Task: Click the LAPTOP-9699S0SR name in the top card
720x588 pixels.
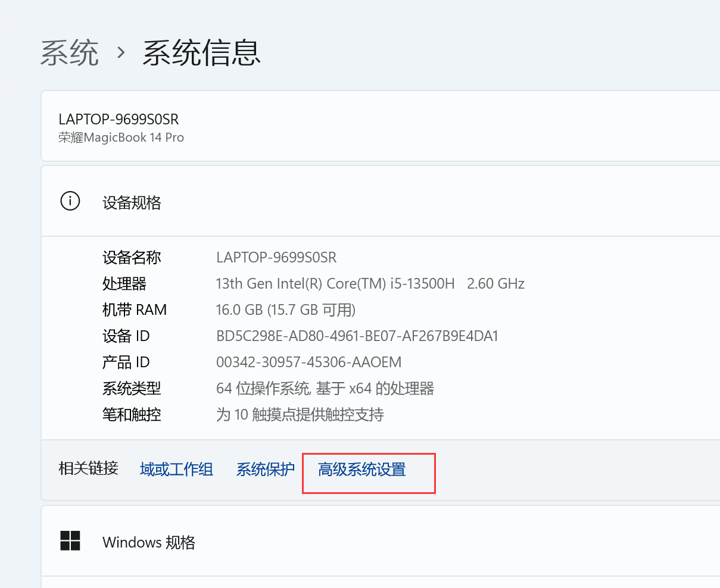Action: 119,119
